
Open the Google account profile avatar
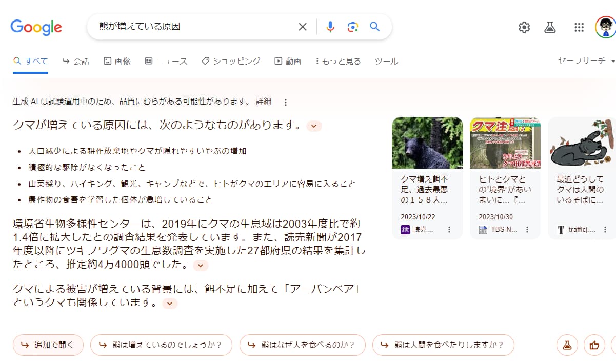pos(605,27)
